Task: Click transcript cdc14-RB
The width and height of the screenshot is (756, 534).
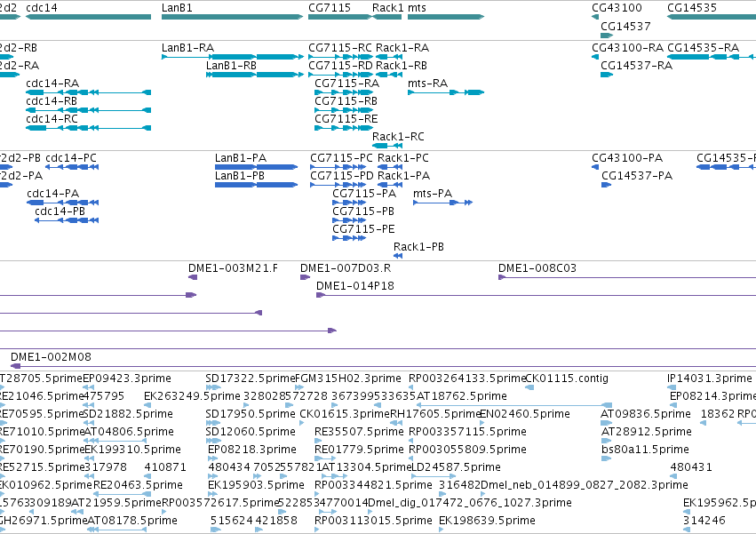Action: tap(88, 110)
